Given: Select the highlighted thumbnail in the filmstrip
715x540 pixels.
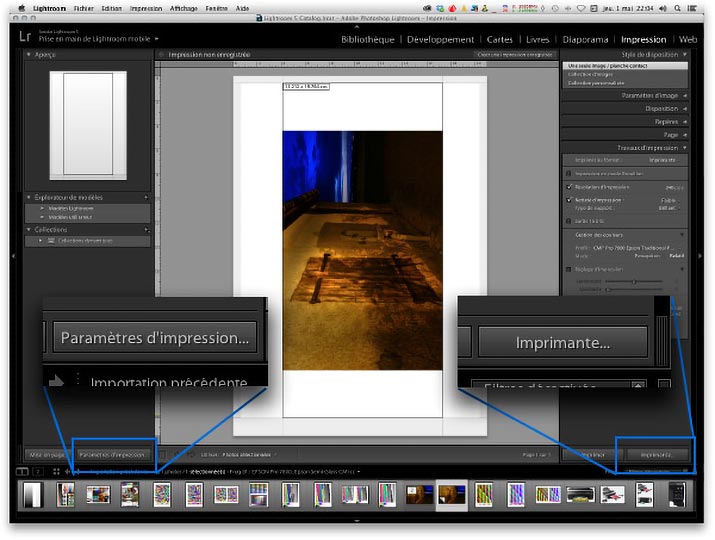Looking at the screenshot, I should 451,495.
